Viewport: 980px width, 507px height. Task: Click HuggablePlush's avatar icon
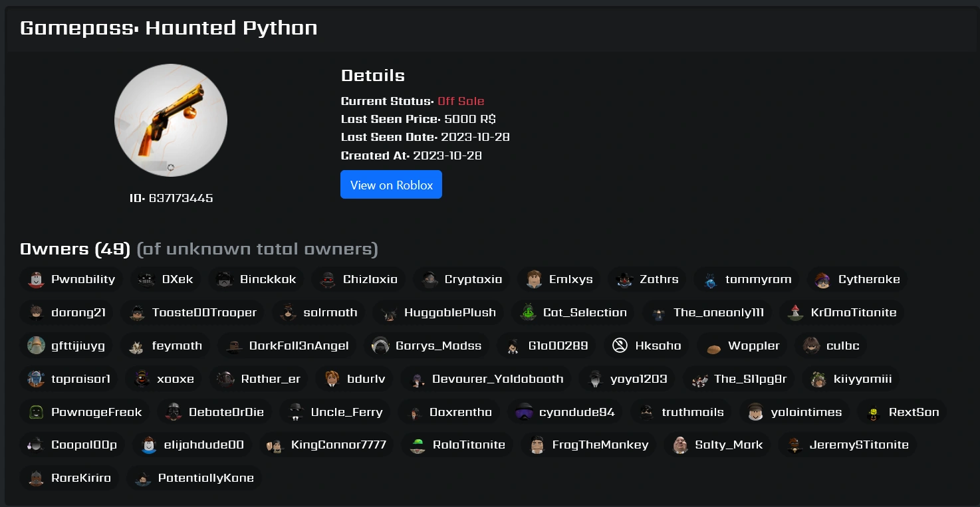[389, 313]
